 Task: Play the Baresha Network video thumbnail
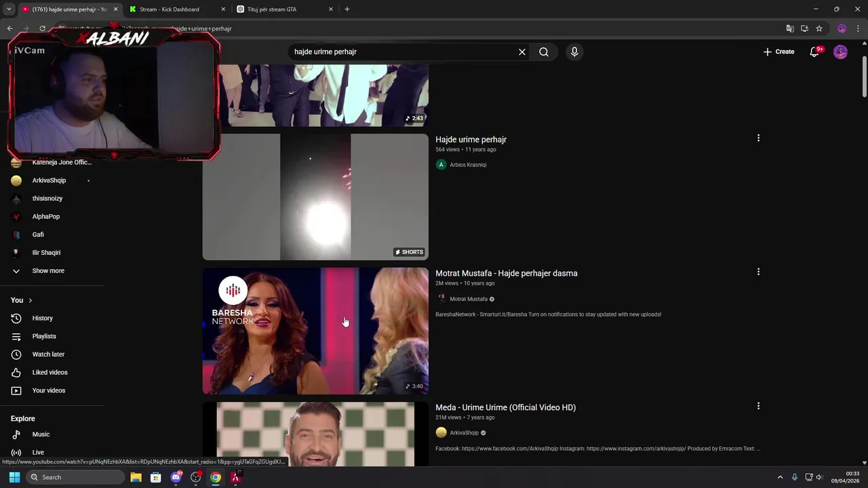[x=315, y=331]
